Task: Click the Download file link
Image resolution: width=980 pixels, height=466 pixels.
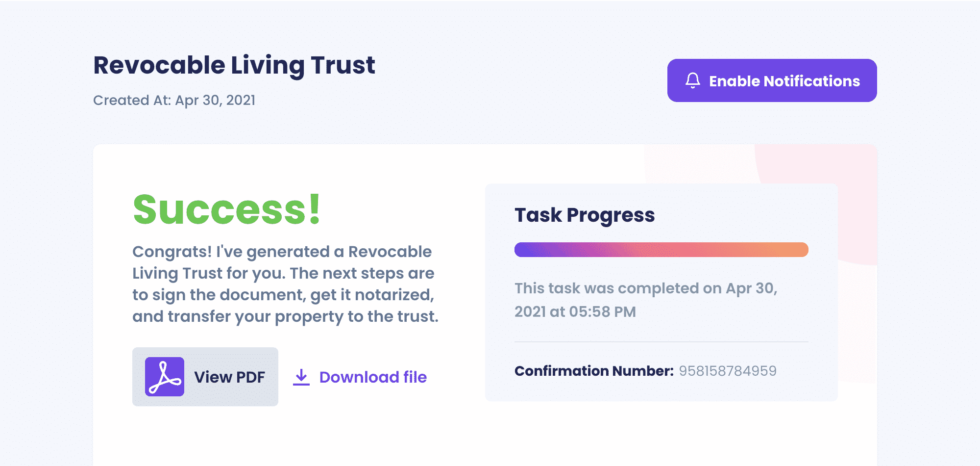Action: [x=360, y=377]
